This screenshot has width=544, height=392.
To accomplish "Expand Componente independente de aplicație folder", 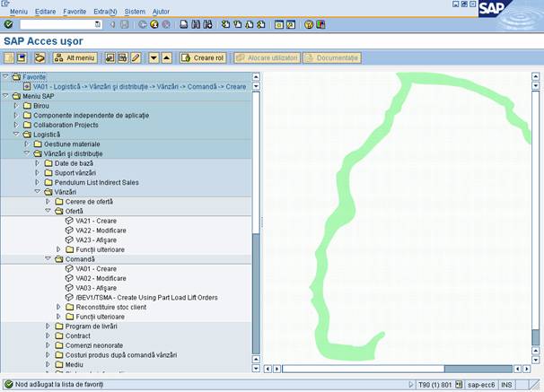I will pyautogui.click(x=16, y=115).
